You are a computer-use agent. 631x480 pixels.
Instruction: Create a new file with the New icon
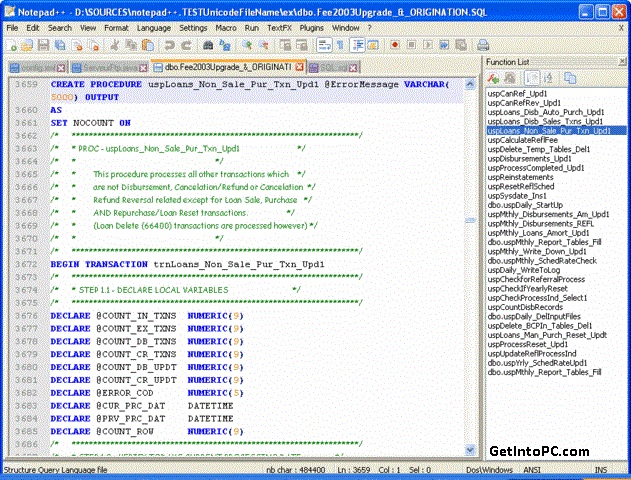pyautogui.click(x=12, y=45)
